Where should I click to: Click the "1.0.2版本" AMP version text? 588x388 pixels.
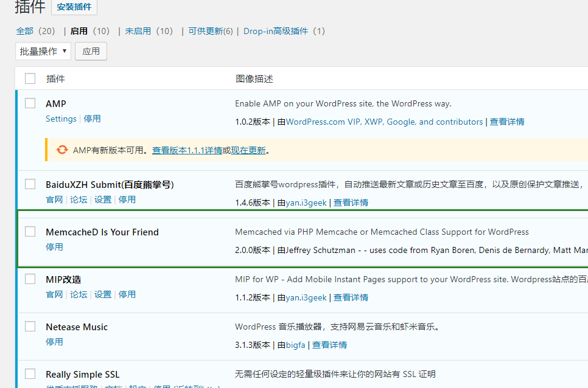[x=253, y=122]
